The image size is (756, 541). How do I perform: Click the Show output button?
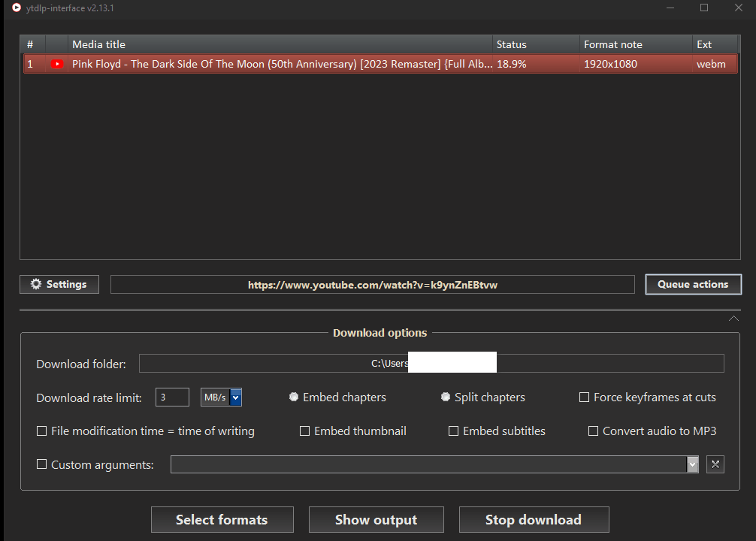(x=376, y=520)
